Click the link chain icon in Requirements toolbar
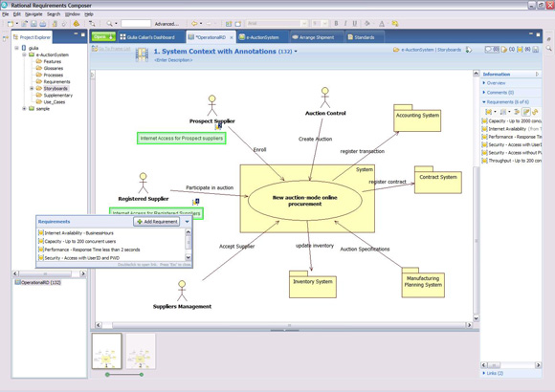This screenshot has width=555, height=392. 535,112
